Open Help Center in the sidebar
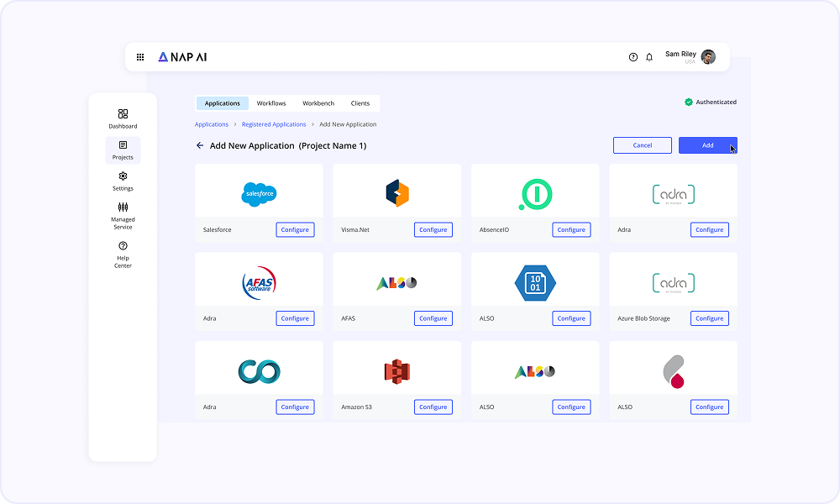 [123, 255]
